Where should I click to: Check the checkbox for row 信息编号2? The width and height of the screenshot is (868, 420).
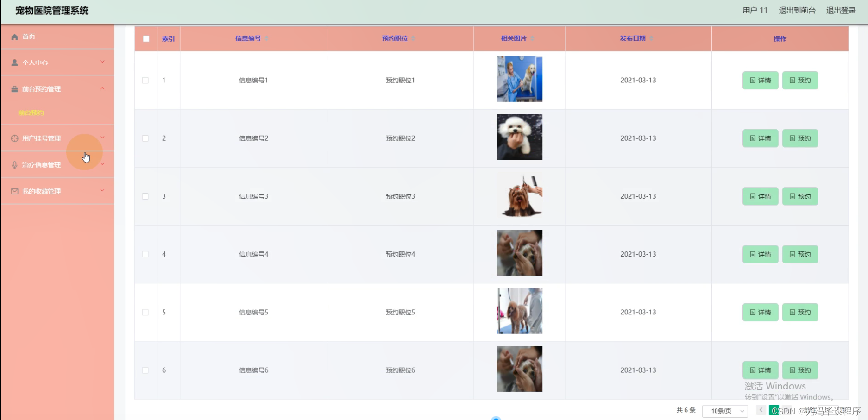(145, 138)
